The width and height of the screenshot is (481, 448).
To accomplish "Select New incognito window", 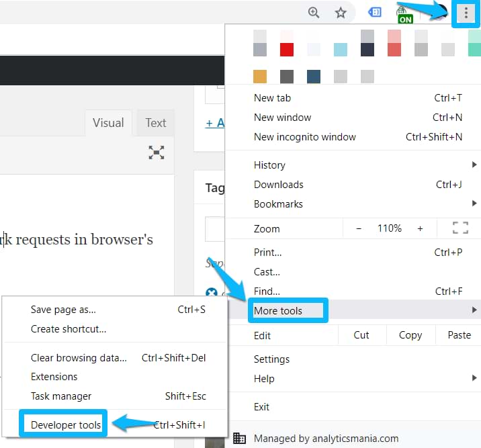I will pyautogui.click(x=304, y=136).
